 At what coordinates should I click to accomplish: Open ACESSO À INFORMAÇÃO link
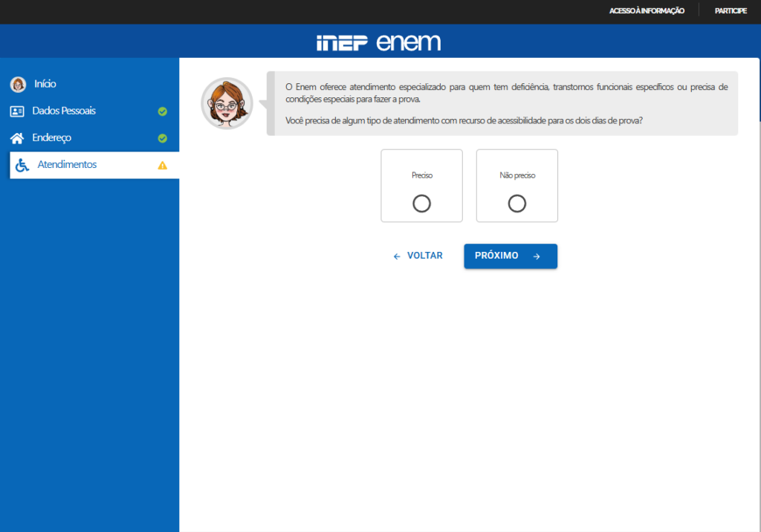tap(647, 10)
